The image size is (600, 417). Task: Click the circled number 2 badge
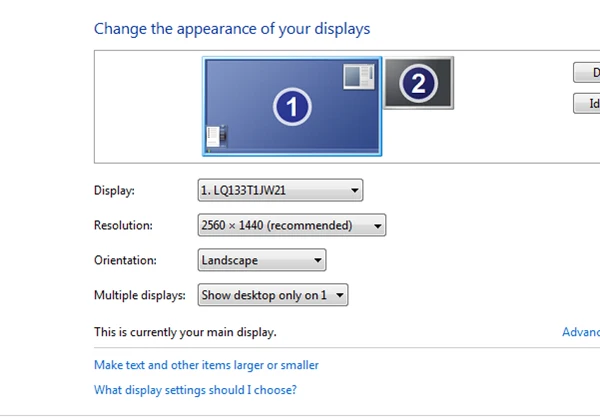point(419,84)
